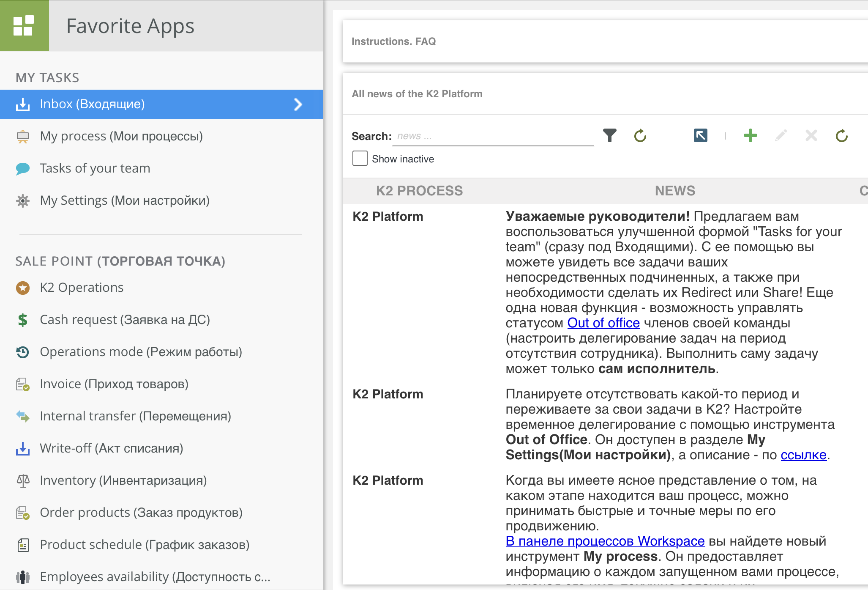
Task: Click the Tasks of your team chat bubble icon
Action: (23, 169)
